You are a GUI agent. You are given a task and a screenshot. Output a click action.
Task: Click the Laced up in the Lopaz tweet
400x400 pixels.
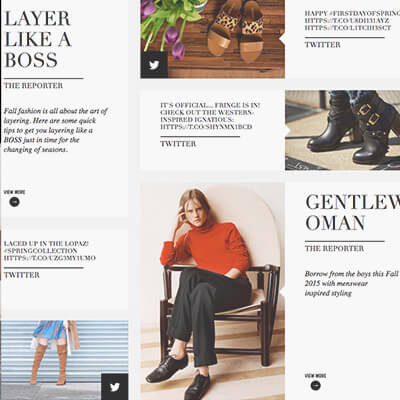(x=50, y=251)
